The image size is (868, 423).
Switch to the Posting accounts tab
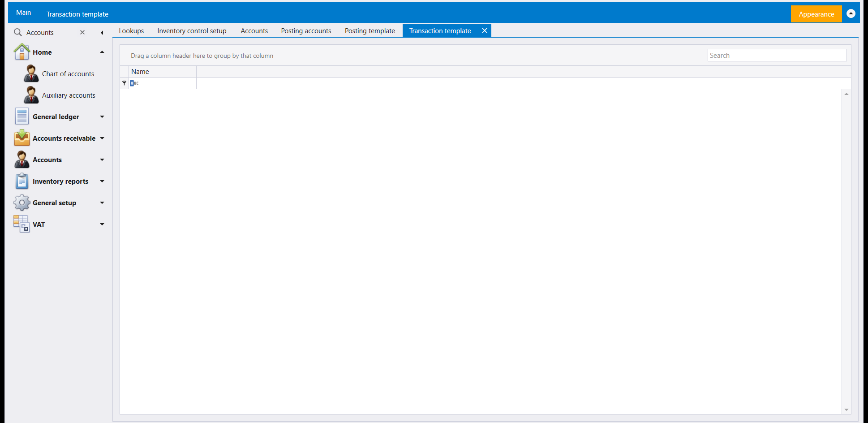coord(306,30)
